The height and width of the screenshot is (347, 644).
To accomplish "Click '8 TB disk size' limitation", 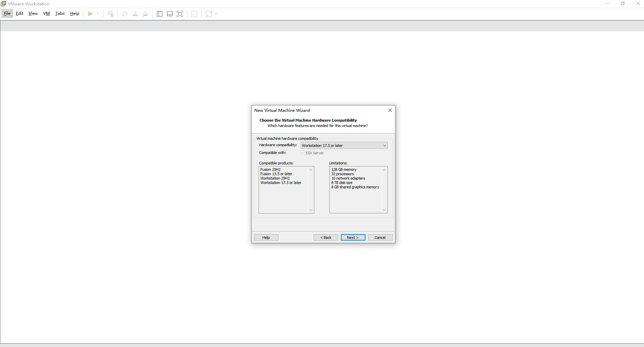I will 342,183.
